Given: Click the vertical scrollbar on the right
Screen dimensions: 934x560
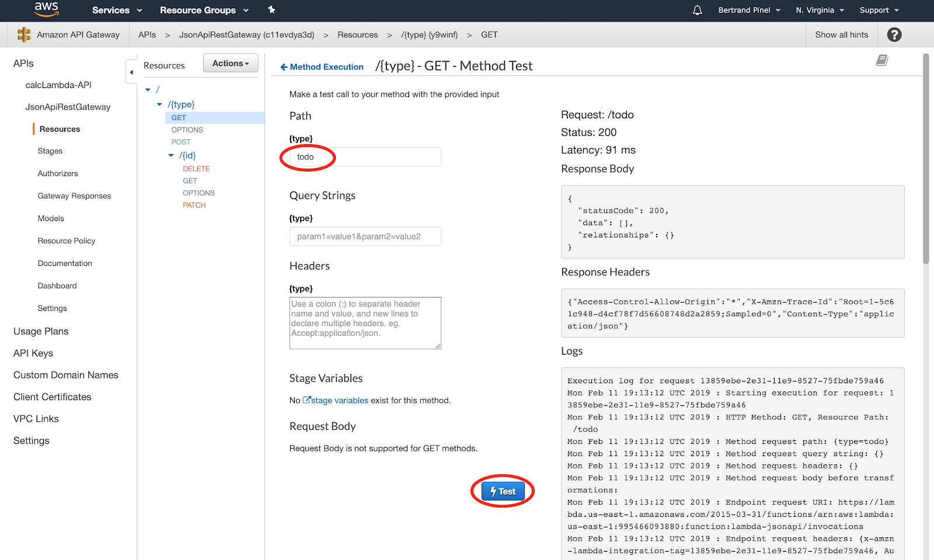Looking at the screenshot, I should (x=926, y=157).
